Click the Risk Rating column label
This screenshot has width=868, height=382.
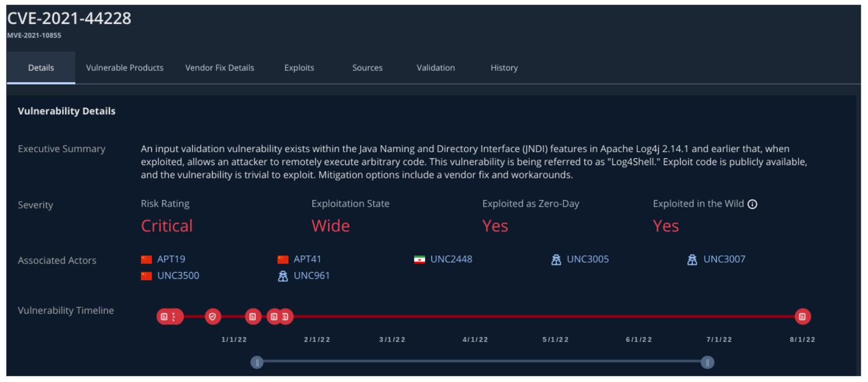point(165,204)
